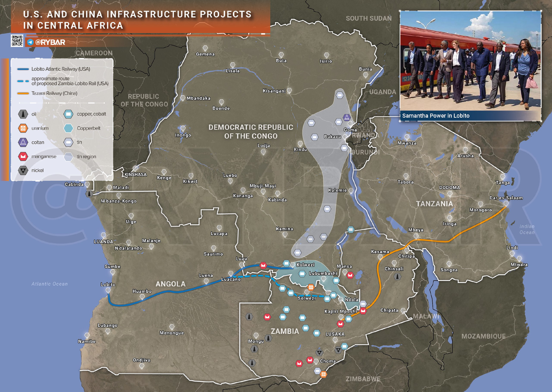The height and width of the screenshot is (392, 552).
Task: Click the copper, cobalt legend icon
Action: tap(68, 114)
